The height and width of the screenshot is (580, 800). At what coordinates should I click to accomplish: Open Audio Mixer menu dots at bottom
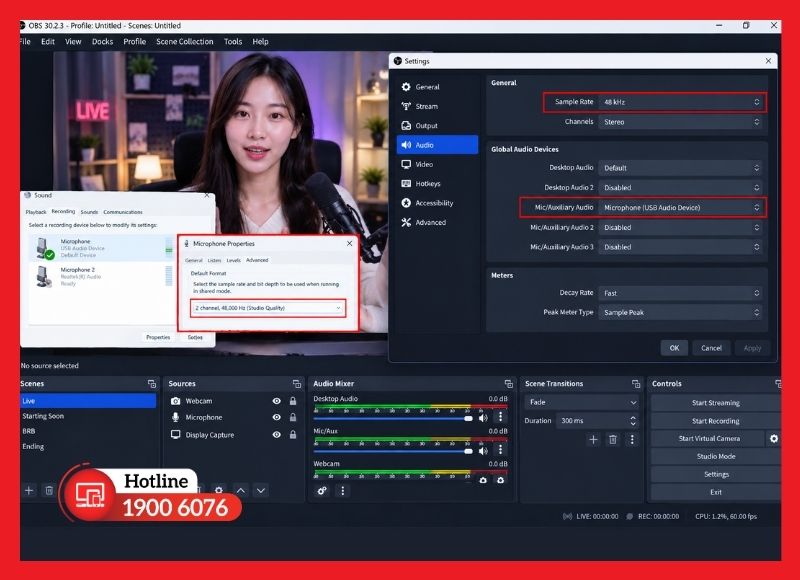(343, 491)
